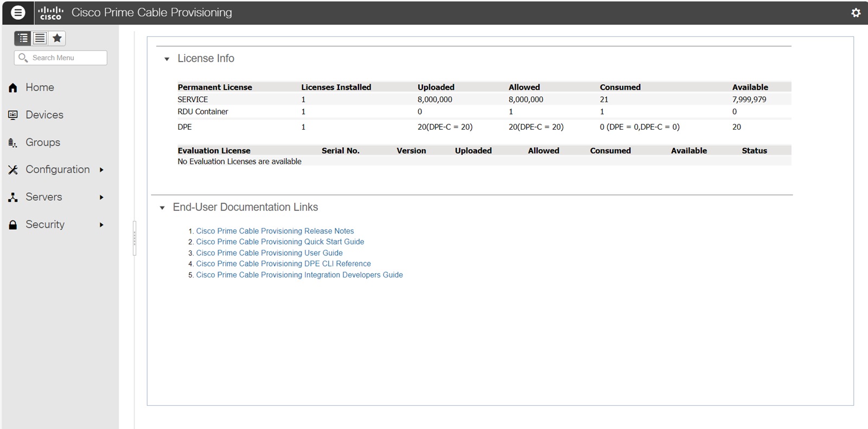Image resolution: width=868 pixels, height=429 pixels.
Task: Click the RDU Container row label
Action: click(x=203, y=111)
